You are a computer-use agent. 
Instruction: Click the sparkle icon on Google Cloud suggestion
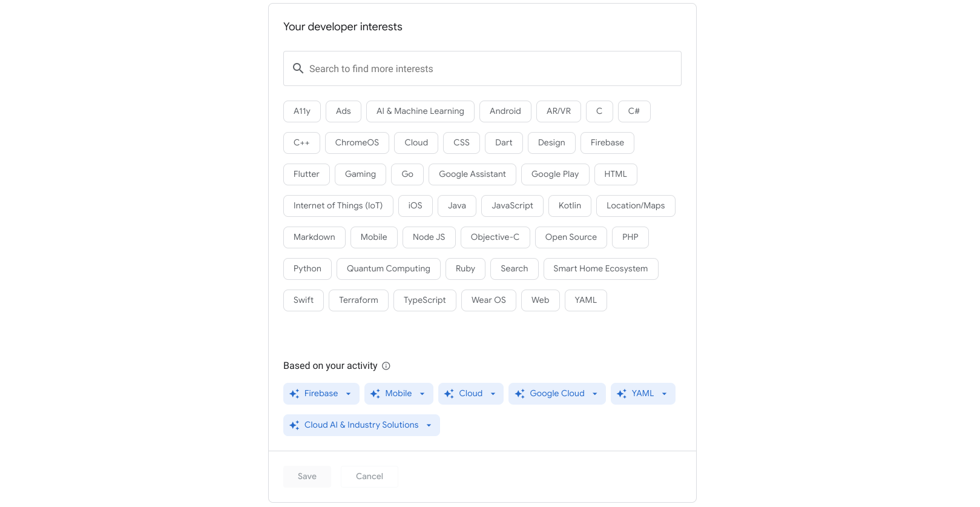(x=519, y=394)
